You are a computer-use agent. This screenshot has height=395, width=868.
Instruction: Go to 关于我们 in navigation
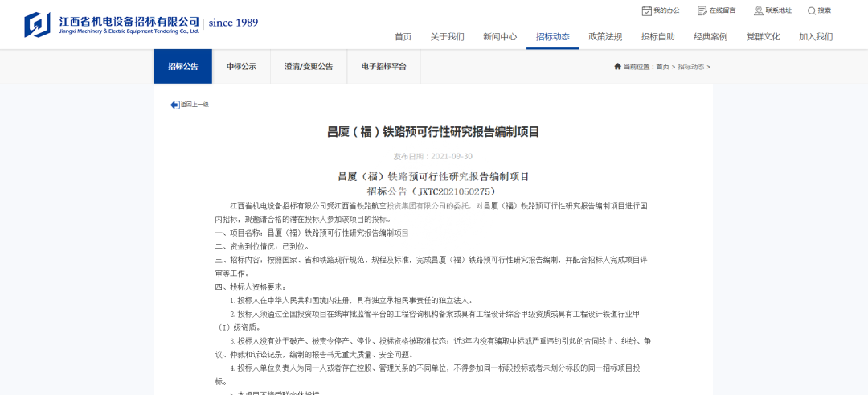click(447, 37)
